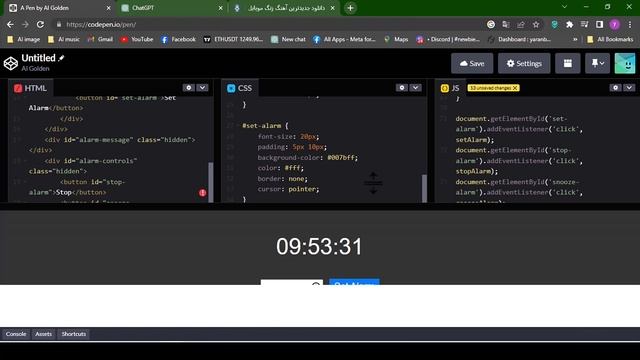Save the pen to the cloud
640x360 pixels.
tap(472, 63)
